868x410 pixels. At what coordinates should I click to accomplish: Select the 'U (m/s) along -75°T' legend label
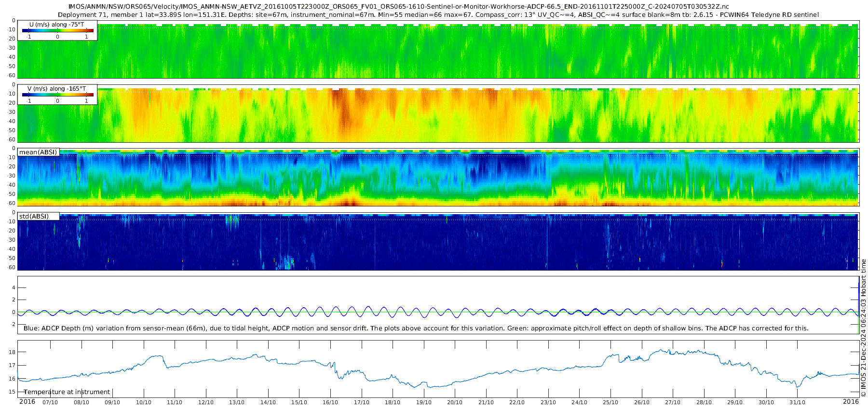click(x=56, y=25)
